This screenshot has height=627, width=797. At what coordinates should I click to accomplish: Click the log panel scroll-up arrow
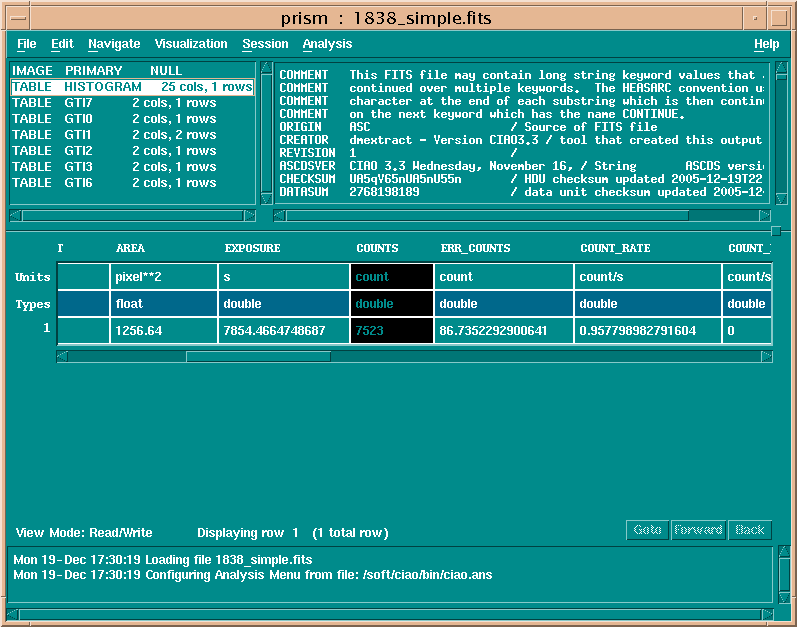pos(784,552)
